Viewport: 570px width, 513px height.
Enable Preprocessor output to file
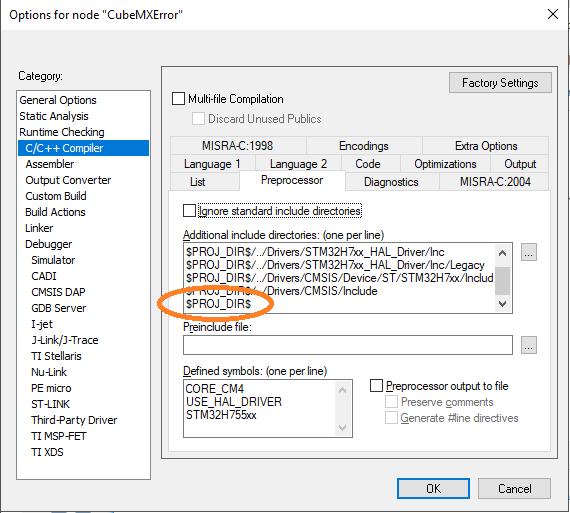[x=376, y=385]
